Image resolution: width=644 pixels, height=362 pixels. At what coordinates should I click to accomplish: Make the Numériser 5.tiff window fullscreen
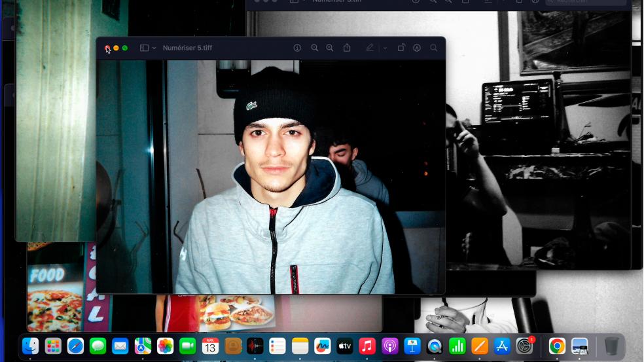coord(125,48)
